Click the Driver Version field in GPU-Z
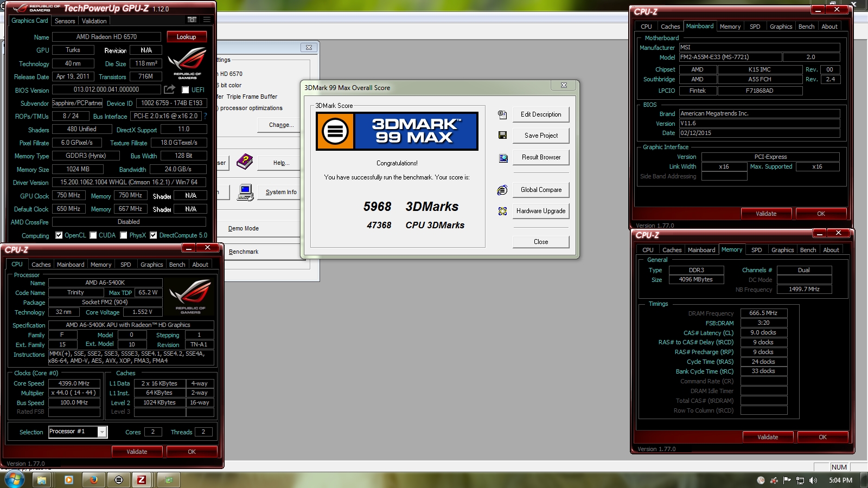Screen dimensions: 868x488 [129, 182]
